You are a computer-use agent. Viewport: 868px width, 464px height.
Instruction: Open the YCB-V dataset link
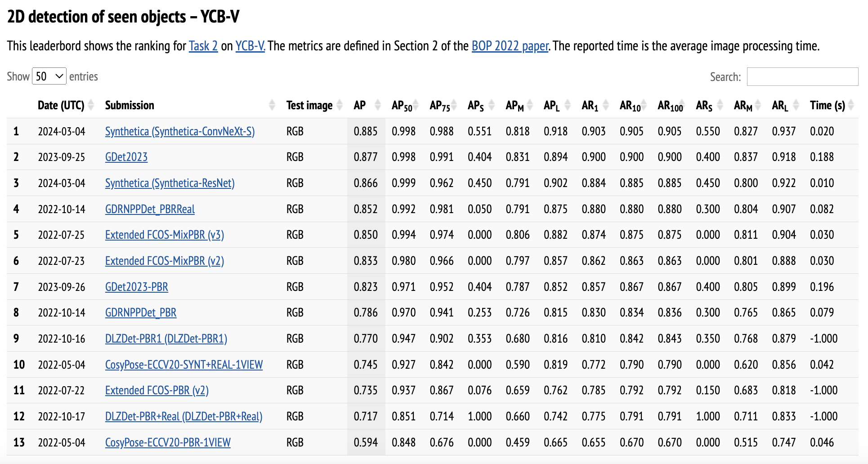[x=250, y=46]
